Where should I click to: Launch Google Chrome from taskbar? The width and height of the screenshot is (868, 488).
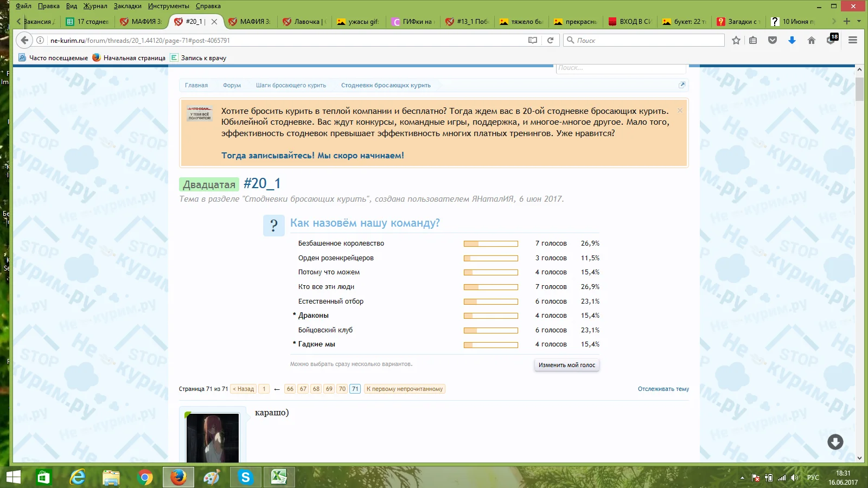[145, 477]
